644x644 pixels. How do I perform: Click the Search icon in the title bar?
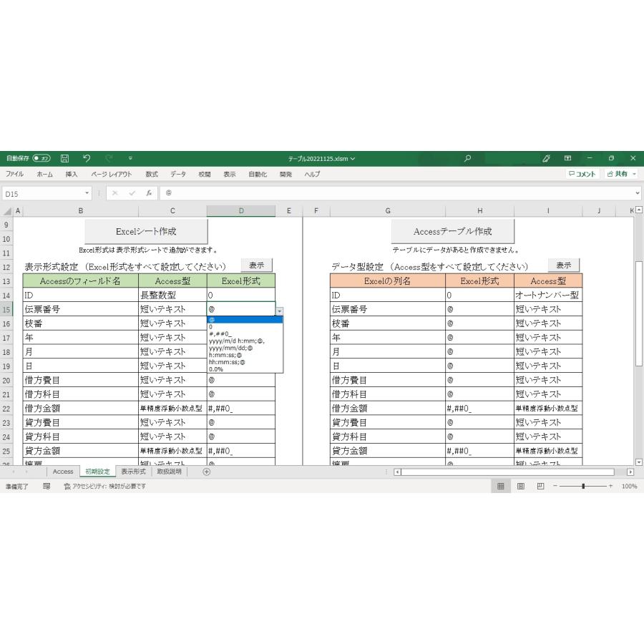467,158
